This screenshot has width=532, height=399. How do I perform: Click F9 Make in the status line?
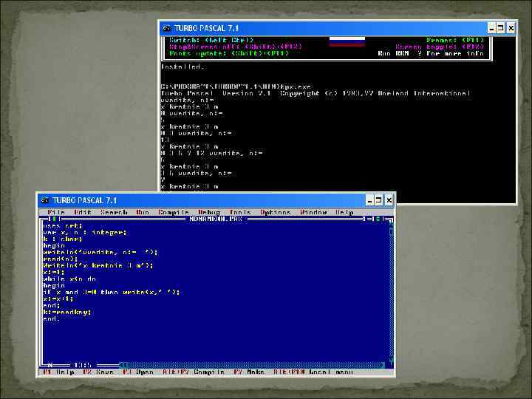(249, 372)
